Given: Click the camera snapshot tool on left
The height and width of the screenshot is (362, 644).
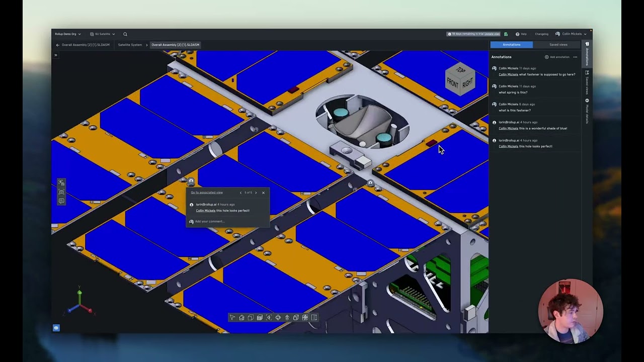Looking at the screenshot, I should [61, 192].
